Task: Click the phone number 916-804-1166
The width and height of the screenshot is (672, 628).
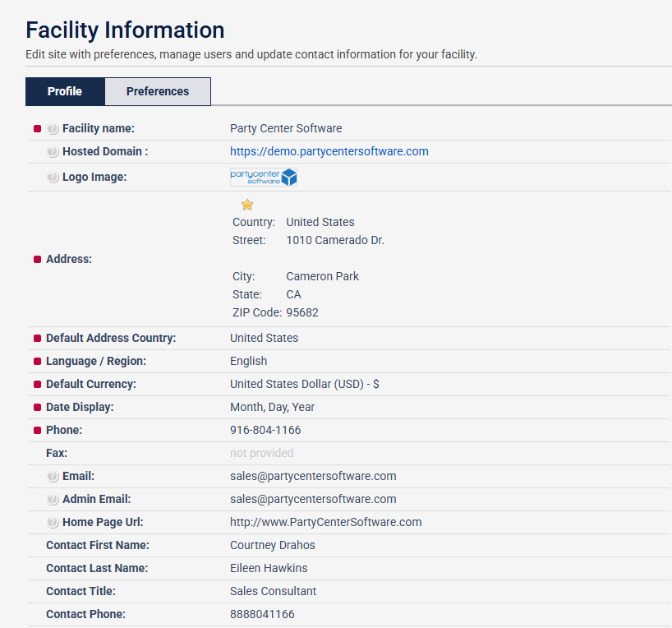Action: pyautogui.click(x=265, y=430)
